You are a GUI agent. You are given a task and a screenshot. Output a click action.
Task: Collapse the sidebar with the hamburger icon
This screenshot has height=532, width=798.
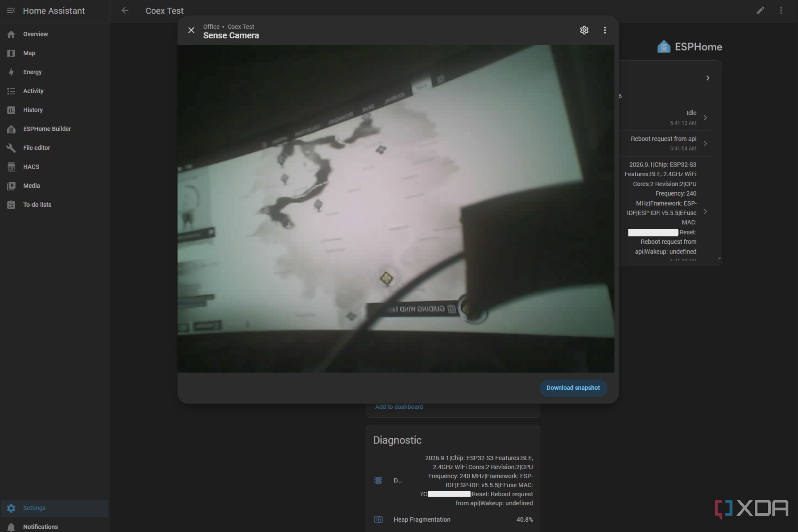11,11
